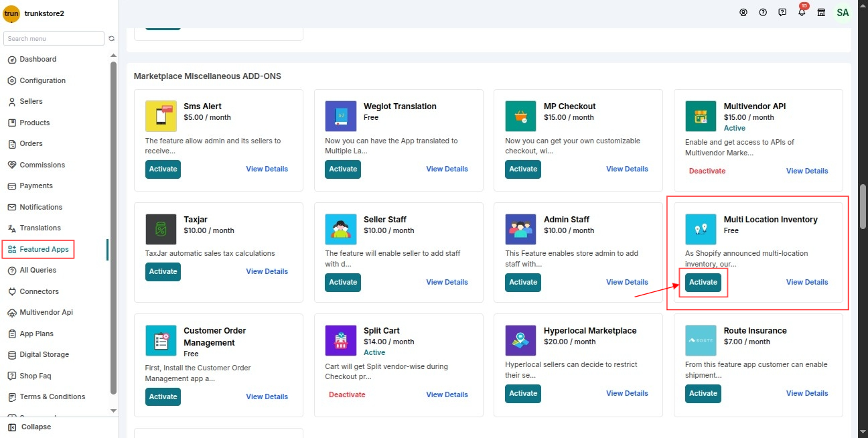
Task: Click the Hyperlocal Marketplace app icon
Action: tap(521, 341)
